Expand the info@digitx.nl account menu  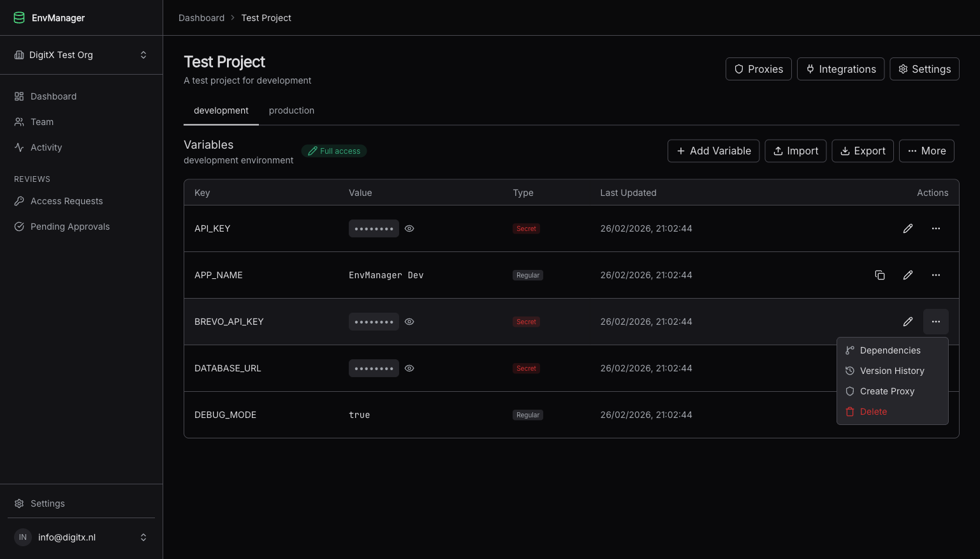click(81, 537)
